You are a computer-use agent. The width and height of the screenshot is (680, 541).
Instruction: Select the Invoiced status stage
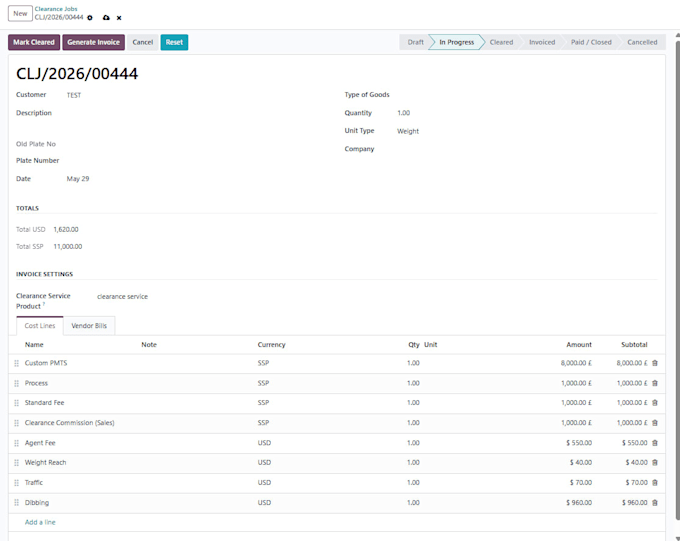click(542, 42)
